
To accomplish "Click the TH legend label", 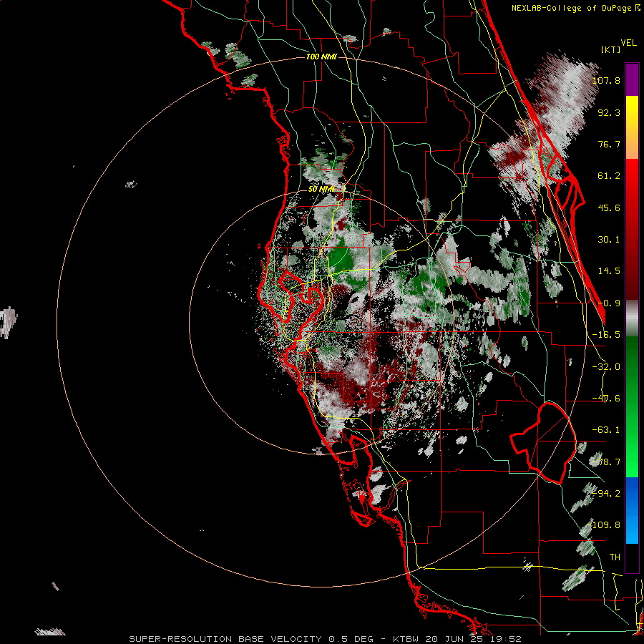I will [615, 557].
